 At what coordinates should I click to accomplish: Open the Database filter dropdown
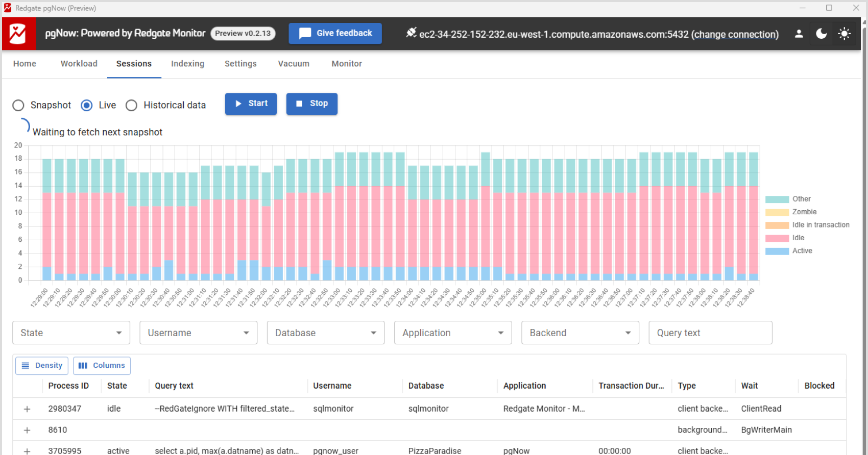(x=325, y=333)
